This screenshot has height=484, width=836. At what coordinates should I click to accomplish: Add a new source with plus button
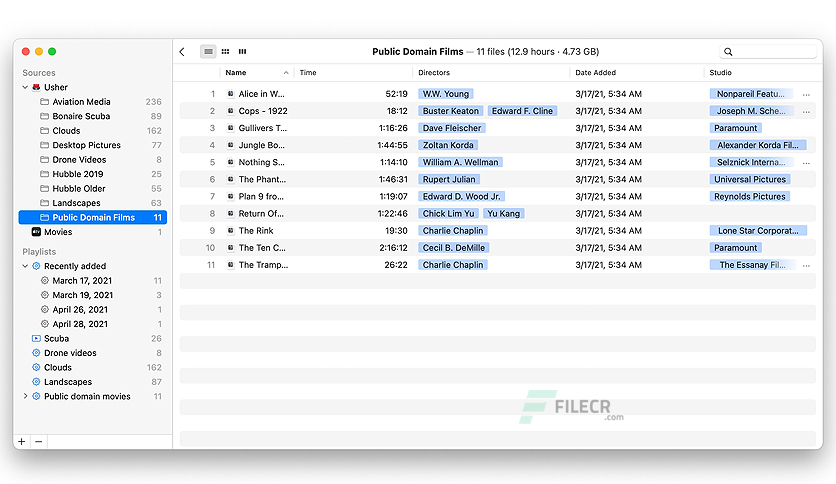coord(22,442)
